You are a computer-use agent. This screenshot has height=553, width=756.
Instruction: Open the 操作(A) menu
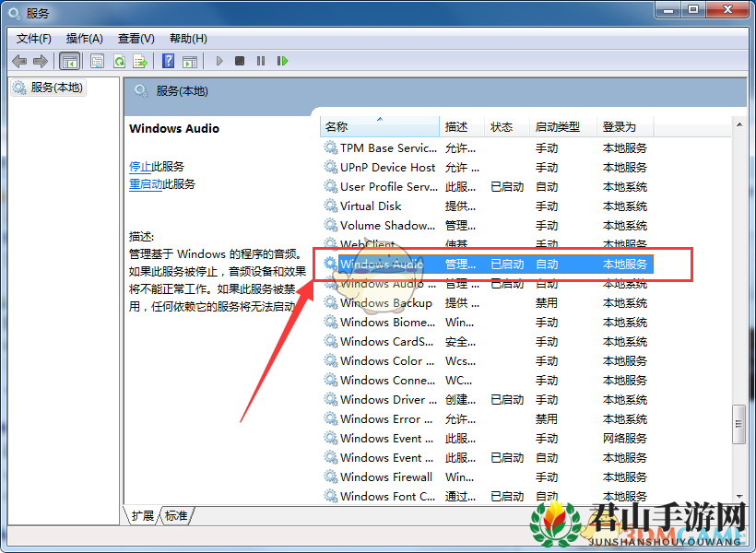85,39
